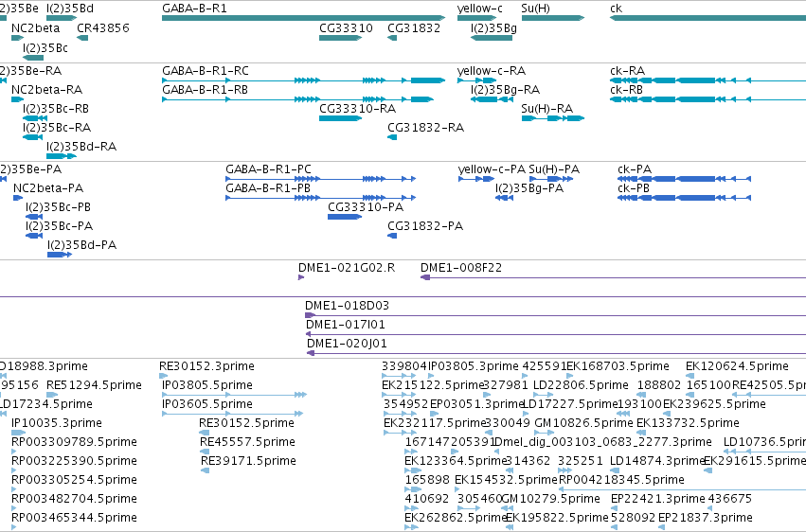Open EST EK133732.5prime label
This screenshot has width=806, height=532.
(688, 424)
